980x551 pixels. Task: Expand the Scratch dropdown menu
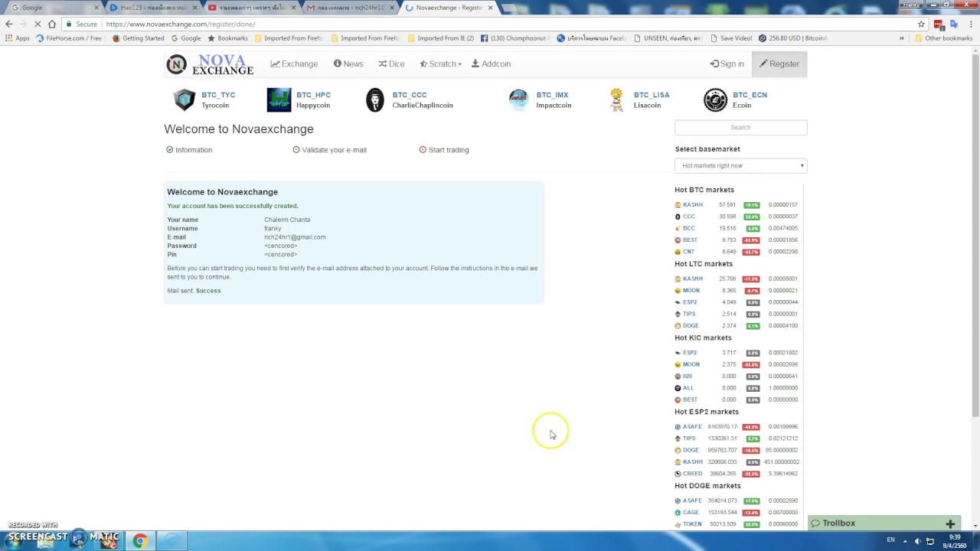click(x=440, y=64)
